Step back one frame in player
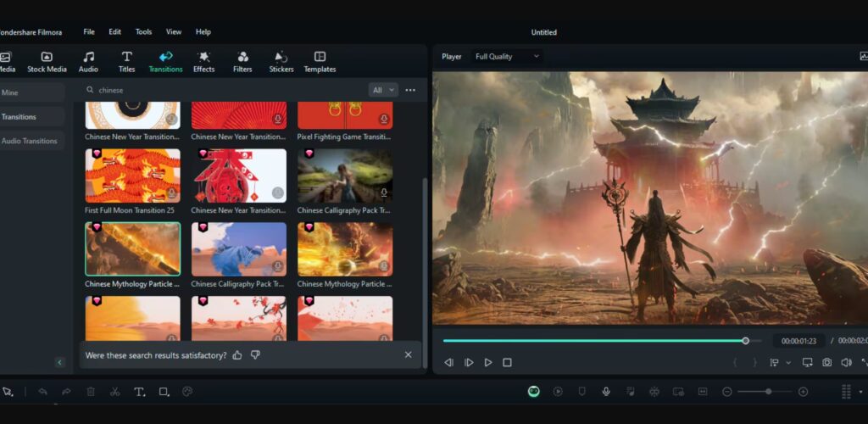Image resolution: width=868 pixels, height=424 pixels. click(x=449, y=363)
